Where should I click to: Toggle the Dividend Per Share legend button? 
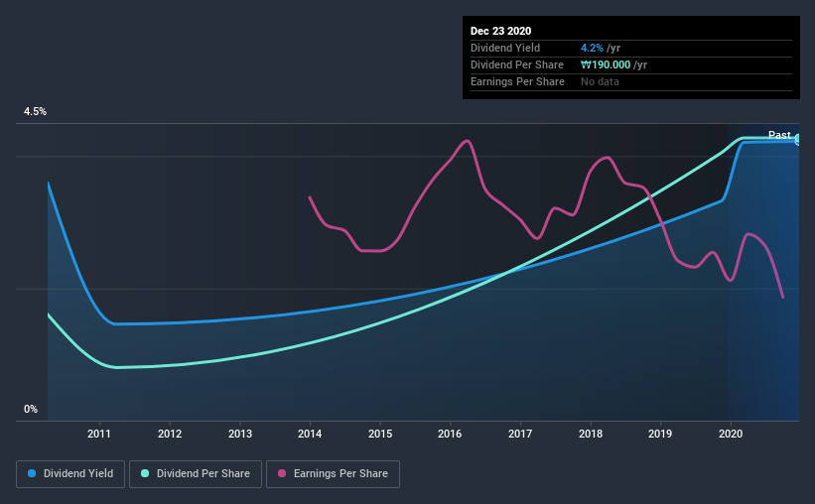click(x=196, y=474)
